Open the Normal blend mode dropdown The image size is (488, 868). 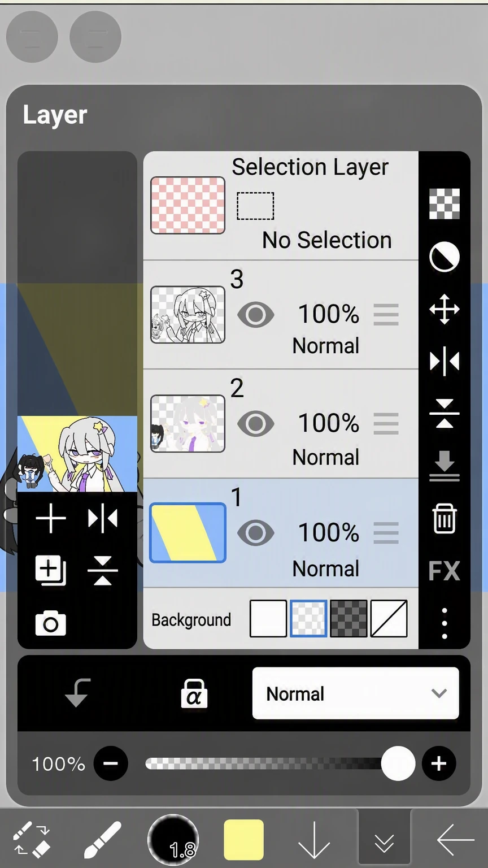coord(355,693)
